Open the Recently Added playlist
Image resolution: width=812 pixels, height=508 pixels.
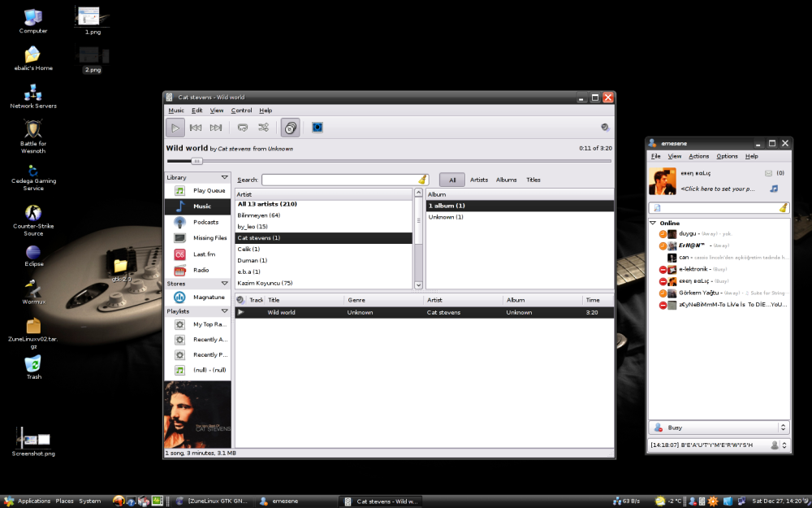[197, 340]
